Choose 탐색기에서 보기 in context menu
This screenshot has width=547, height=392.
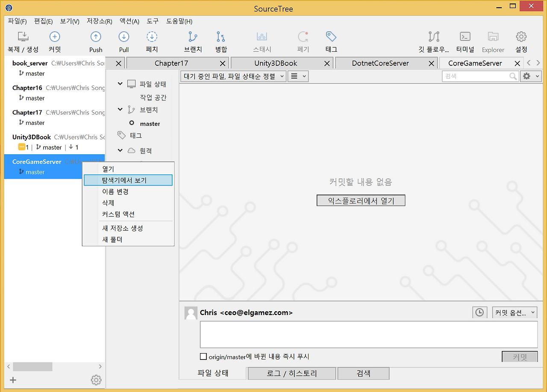click(128, 180)
